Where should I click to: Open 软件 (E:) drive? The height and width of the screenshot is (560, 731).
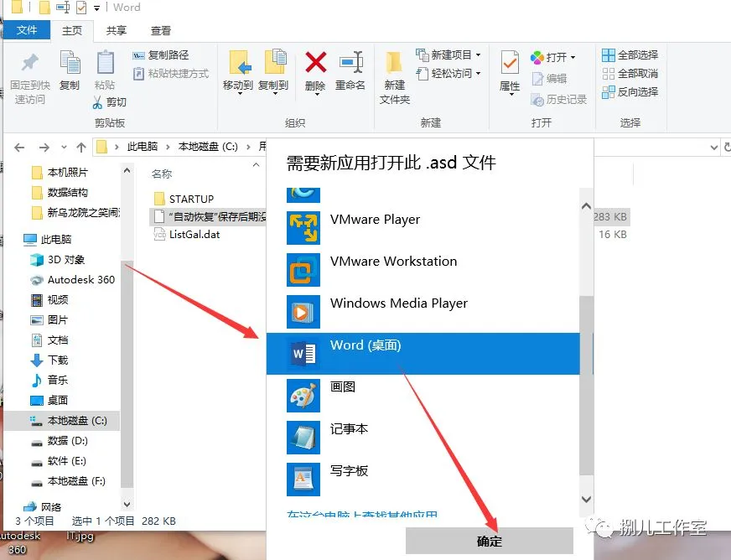(59, 461)
